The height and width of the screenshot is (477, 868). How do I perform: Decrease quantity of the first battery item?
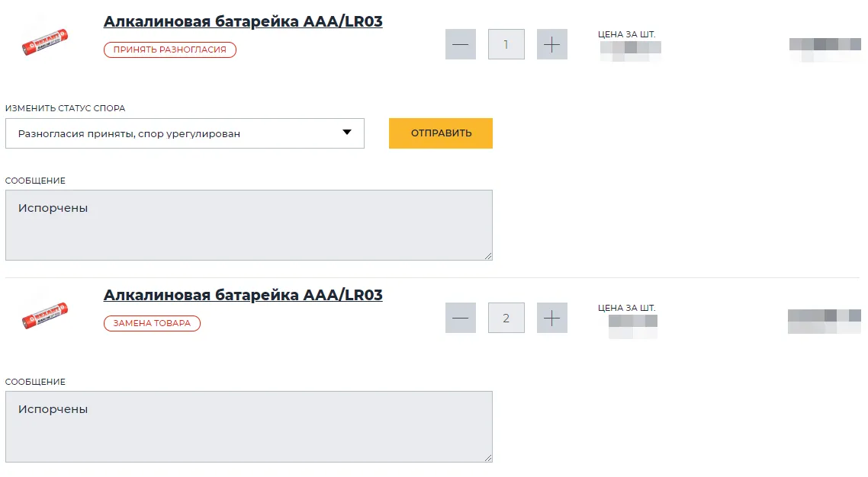[461, 44]
